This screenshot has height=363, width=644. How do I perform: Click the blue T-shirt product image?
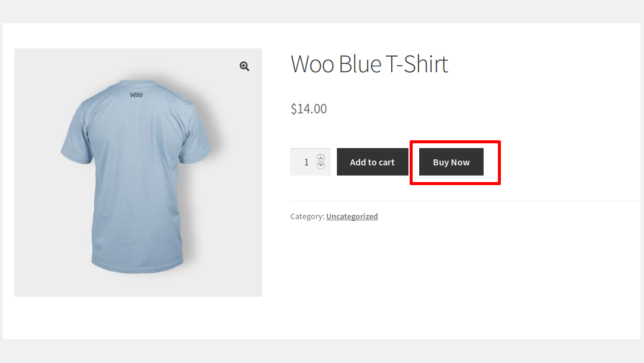(138, 179)
